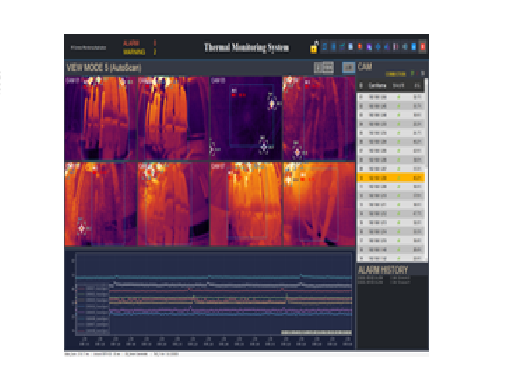Toggle the green status indicator in orange row
Viewport: 505px width, 384px height.
(x=398, y=178)
